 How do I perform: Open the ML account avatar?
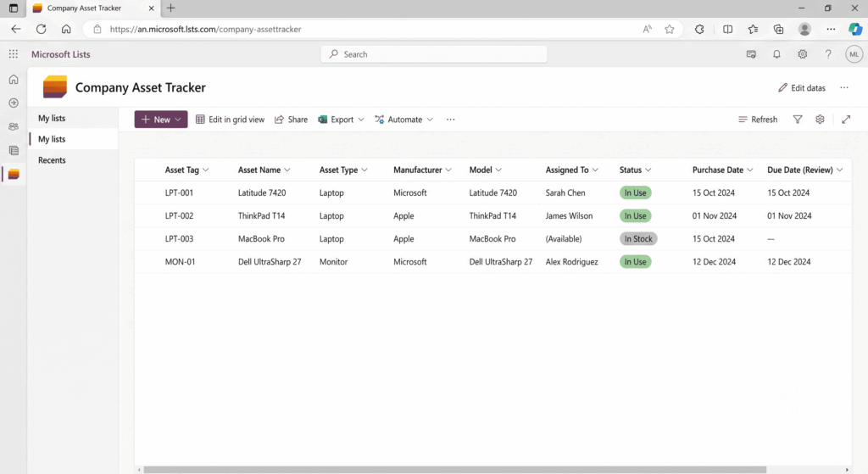[x=854, y=54]
